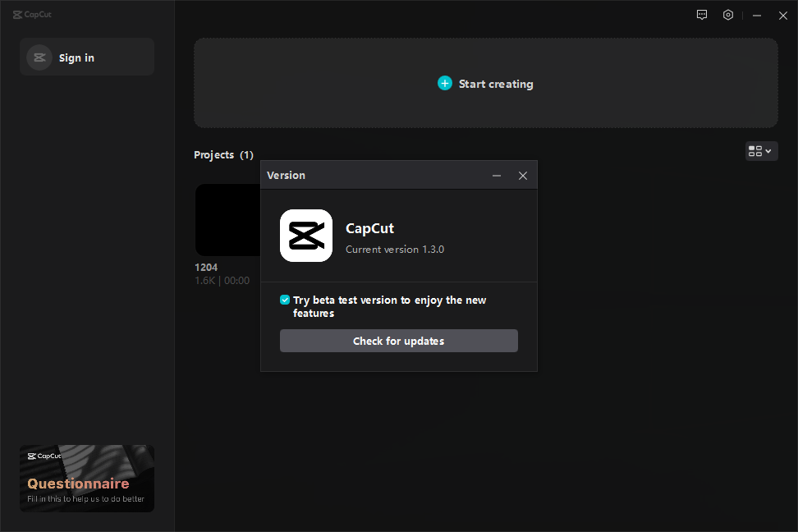This screenshot has width=798, height=532.
Task: Click Start creating to begin a project
Action: pos(485,83)
